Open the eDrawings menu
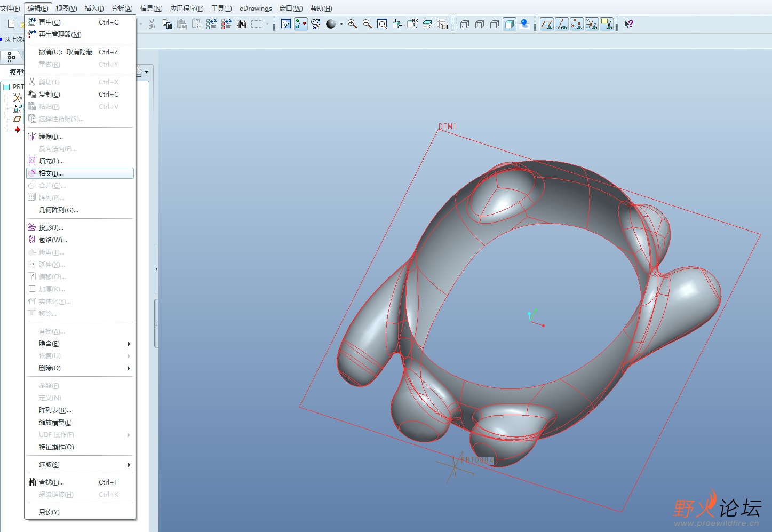 click(256, 9)
